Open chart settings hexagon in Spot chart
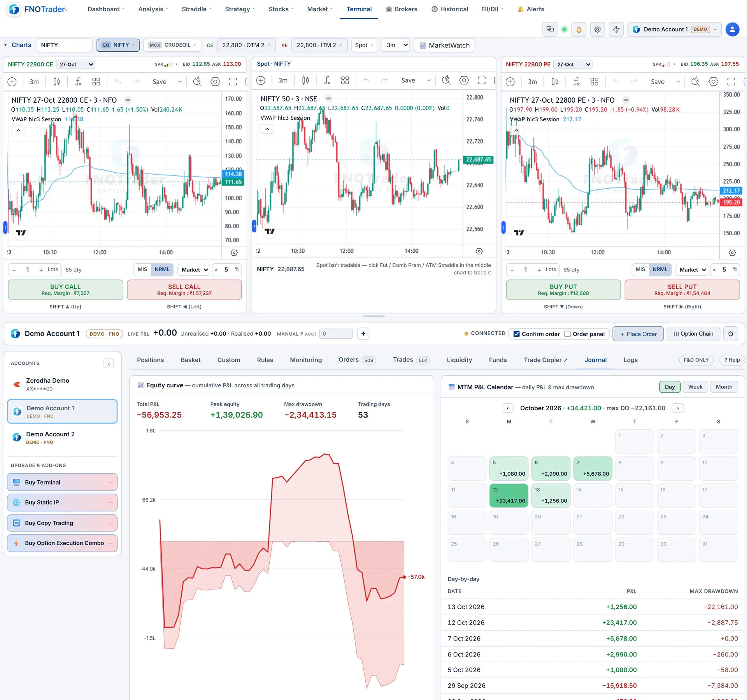Viewport: 747px width, 700px height. (x=464, y=80)
